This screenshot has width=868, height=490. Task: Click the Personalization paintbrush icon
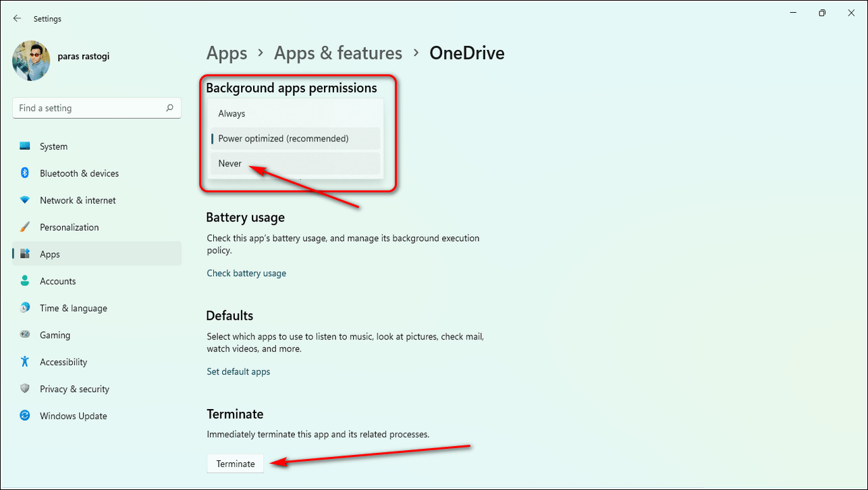pyautogui.click(x=25, y=227)
